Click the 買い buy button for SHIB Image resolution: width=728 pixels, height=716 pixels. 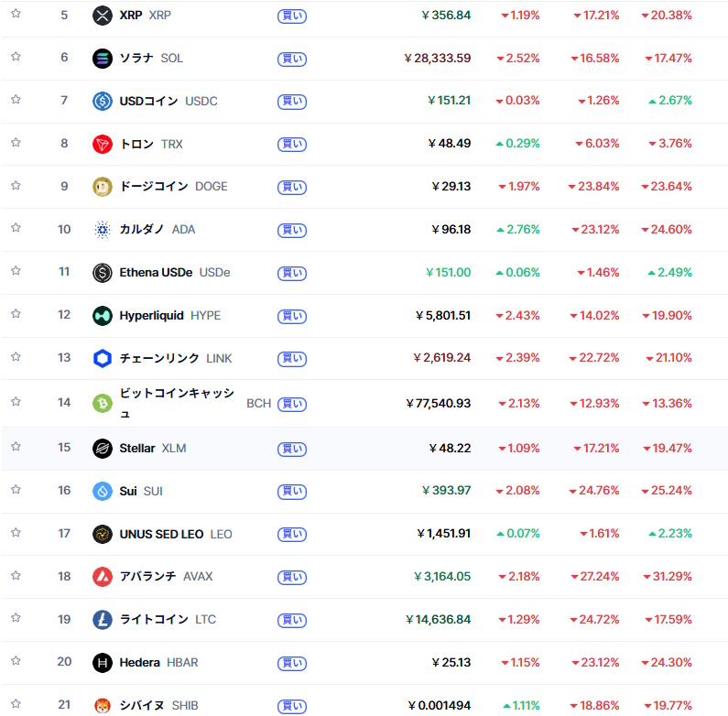click(x=291, y=706)
